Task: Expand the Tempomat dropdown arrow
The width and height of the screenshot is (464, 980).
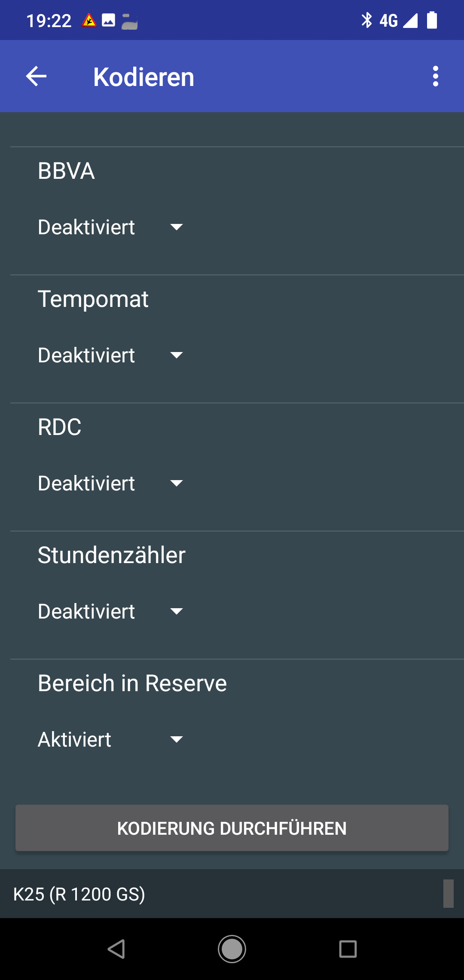Action: point(176,355)
